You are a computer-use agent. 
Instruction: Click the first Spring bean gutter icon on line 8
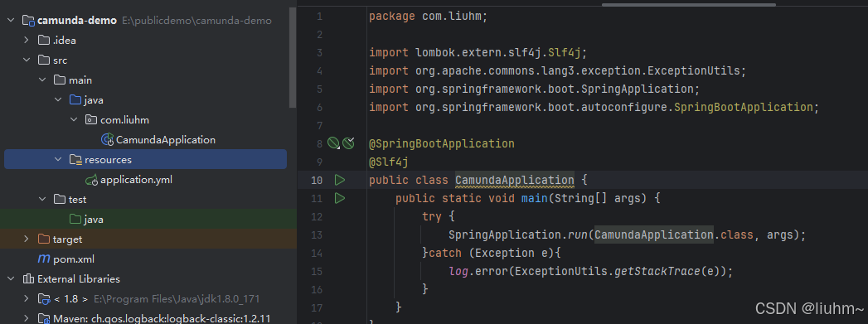pyautogui.click(x=332, y=143)
